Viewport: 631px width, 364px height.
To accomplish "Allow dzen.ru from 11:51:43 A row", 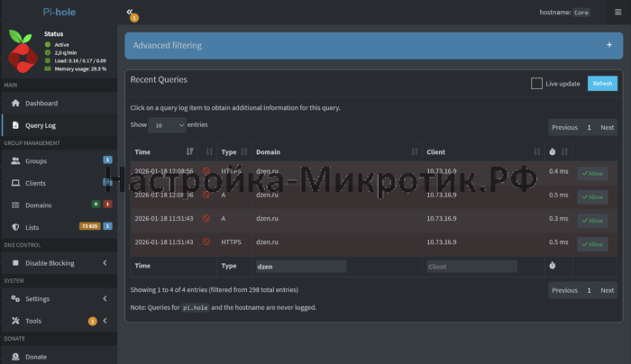I will (592, 221).
